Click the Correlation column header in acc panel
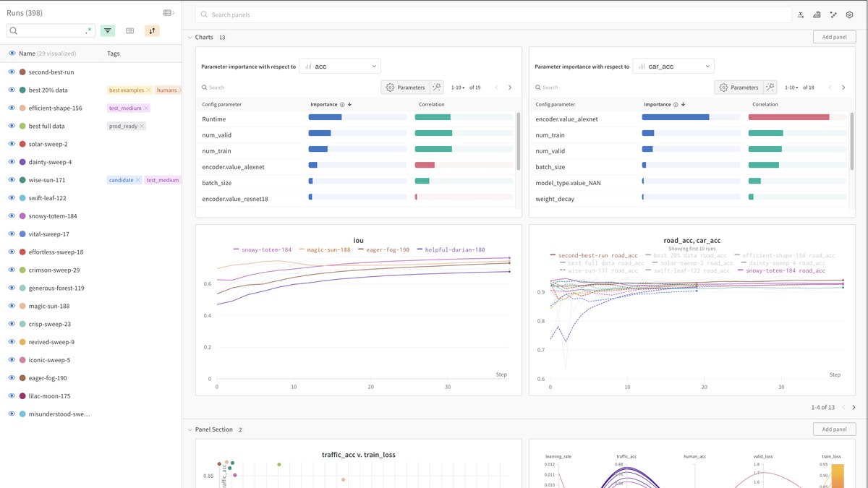This screenshot has width=868, height=488. click(x=432, y=104)
